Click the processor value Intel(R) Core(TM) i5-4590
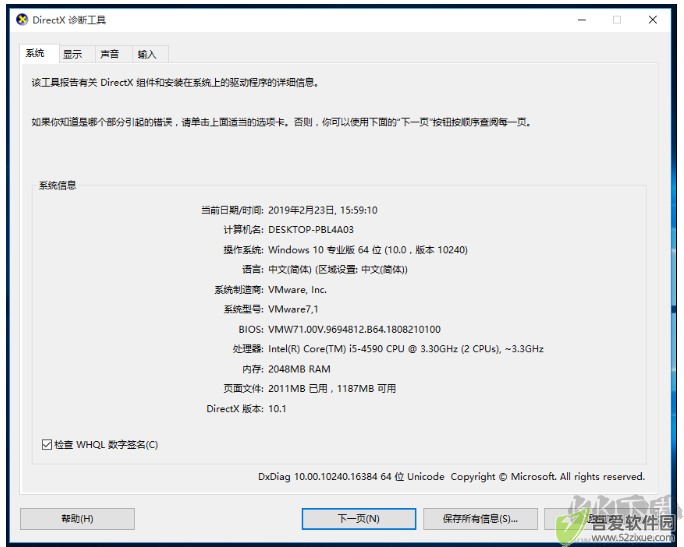This screenshot has height=547, width=684. coord(406,349)
